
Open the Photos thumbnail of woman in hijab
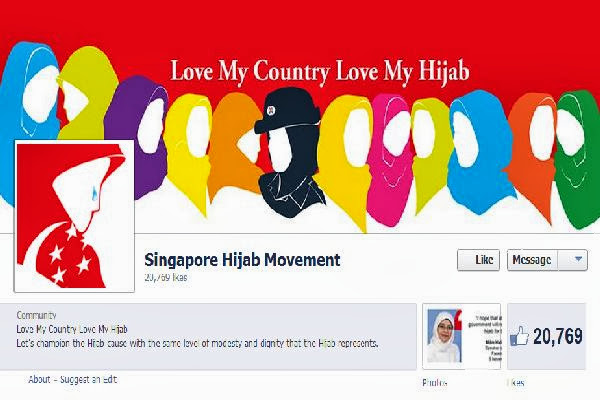tap(462, 336)
